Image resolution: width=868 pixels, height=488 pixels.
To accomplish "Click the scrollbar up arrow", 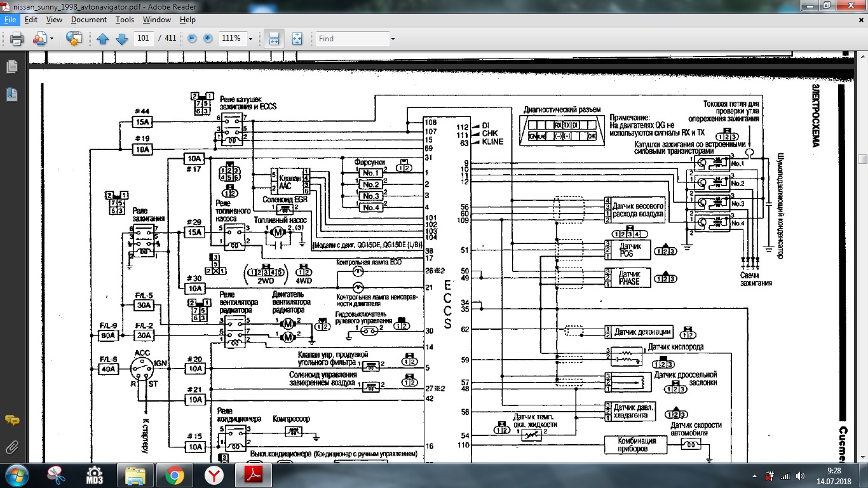I will click(862, 57).
